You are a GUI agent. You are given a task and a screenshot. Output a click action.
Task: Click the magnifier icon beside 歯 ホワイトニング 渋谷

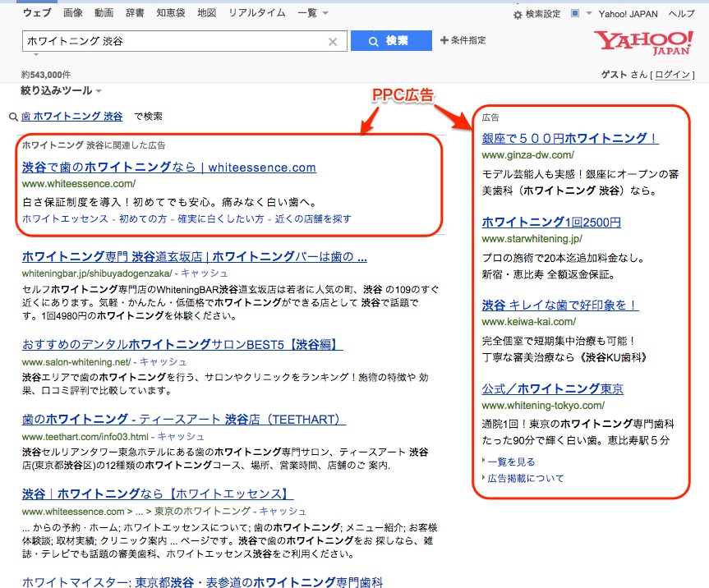(x=14, y=117)
